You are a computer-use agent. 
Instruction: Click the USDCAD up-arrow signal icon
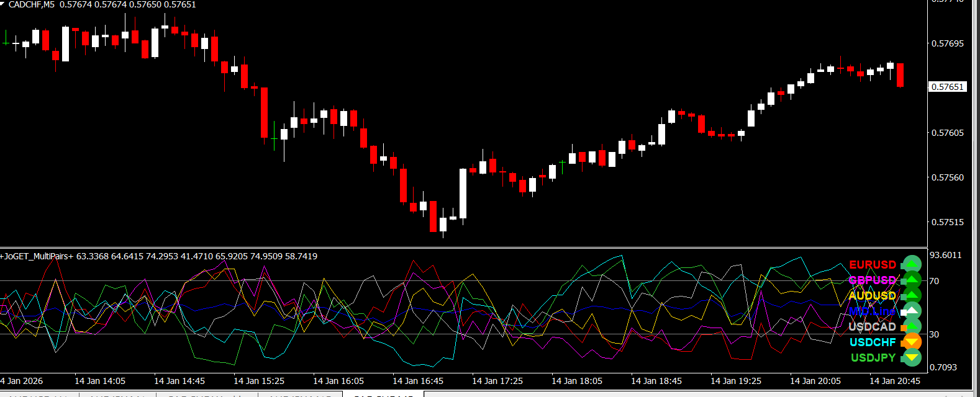point(912,326)
